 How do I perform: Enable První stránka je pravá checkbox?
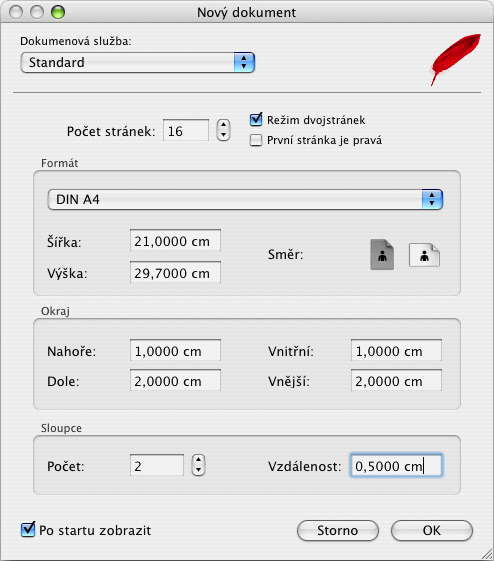pos(256,140)
